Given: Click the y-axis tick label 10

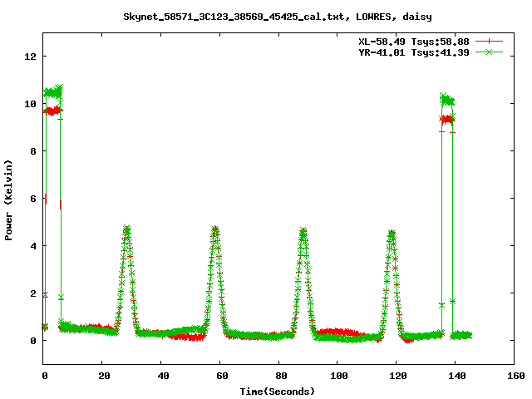Looking at the screenshot, I should (x=30, y=103).
